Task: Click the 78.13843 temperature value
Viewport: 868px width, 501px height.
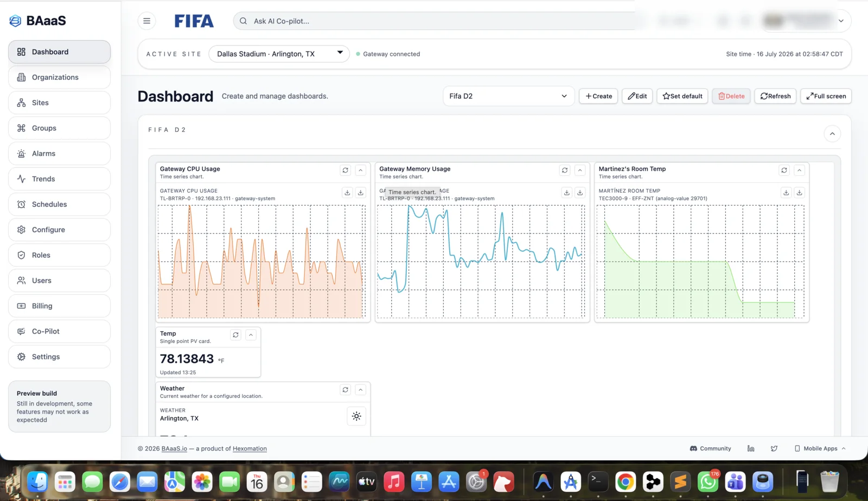Action: click(187, 359)
